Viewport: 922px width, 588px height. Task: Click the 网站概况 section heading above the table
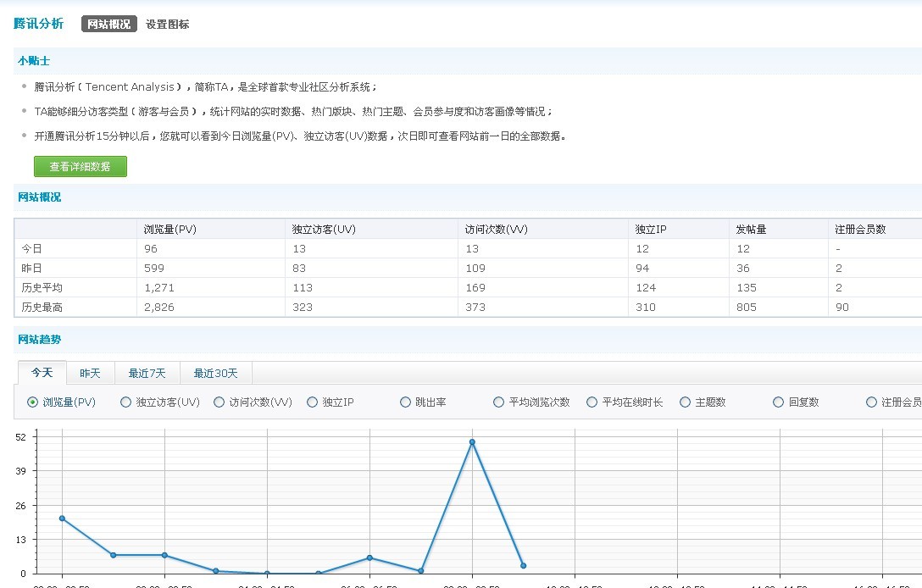[x=39, y=197]
